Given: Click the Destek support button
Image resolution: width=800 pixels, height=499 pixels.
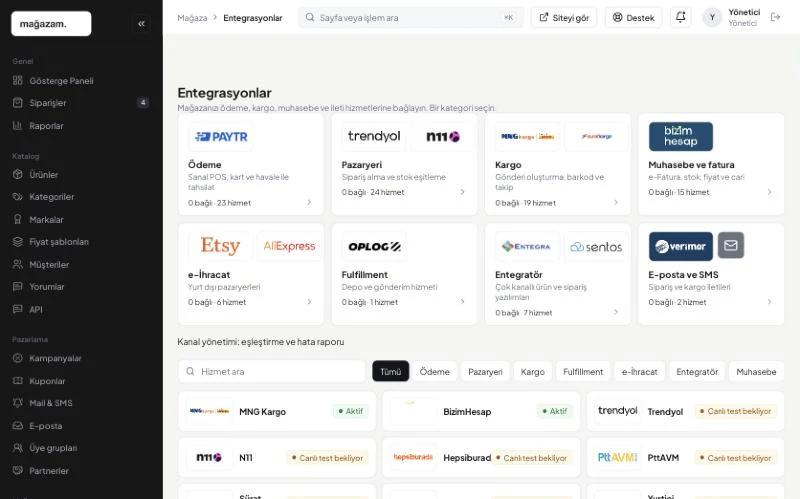Looking at the screenshot, I should pyautogui.click(x=633, y=17).
